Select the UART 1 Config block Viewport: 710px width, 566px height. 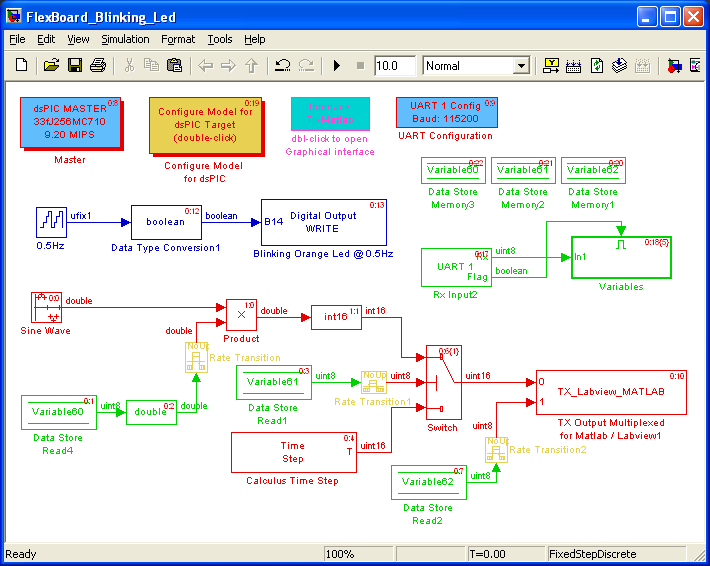pyautogui.click(x=446, y=112)
